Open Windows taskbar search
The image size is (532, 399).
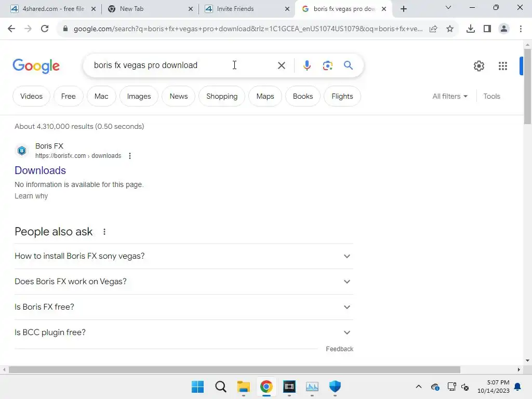pyautogui.click(x=220, y=387)
